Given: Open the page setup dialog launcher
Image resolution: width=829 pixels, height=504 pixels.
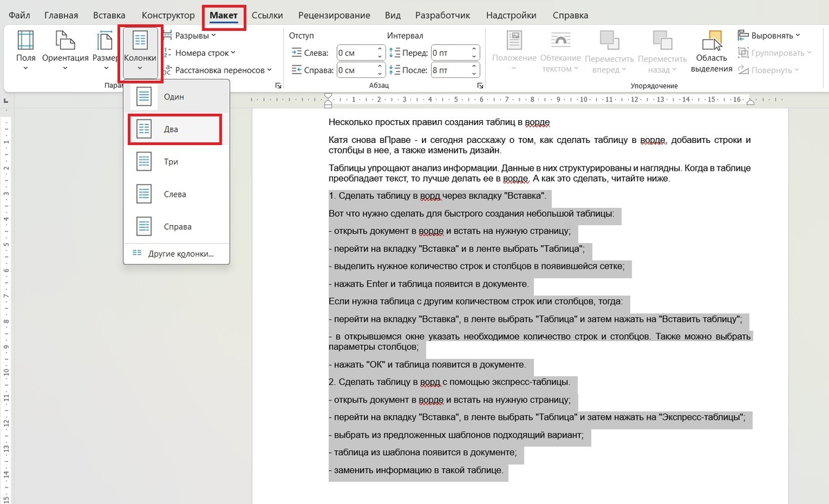Looking at the screenshot, I should click(278, 86).
